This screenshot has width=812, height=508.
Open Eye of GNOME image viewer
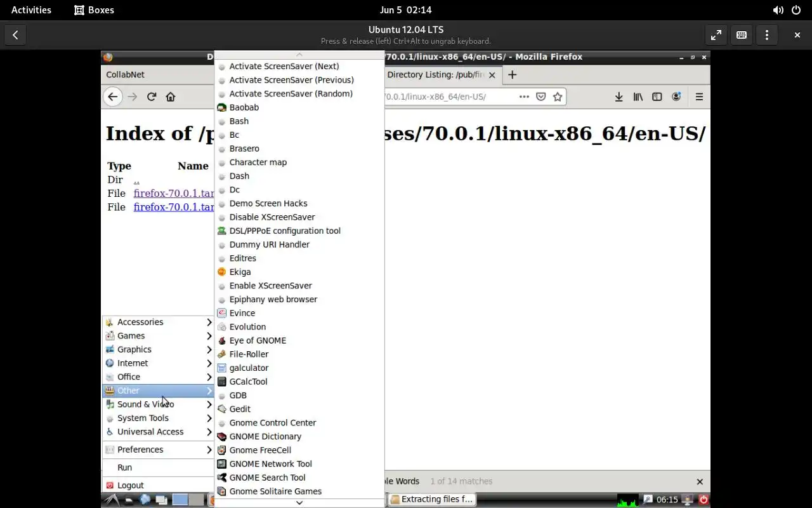pyautogui.click(x=299, y=340)
